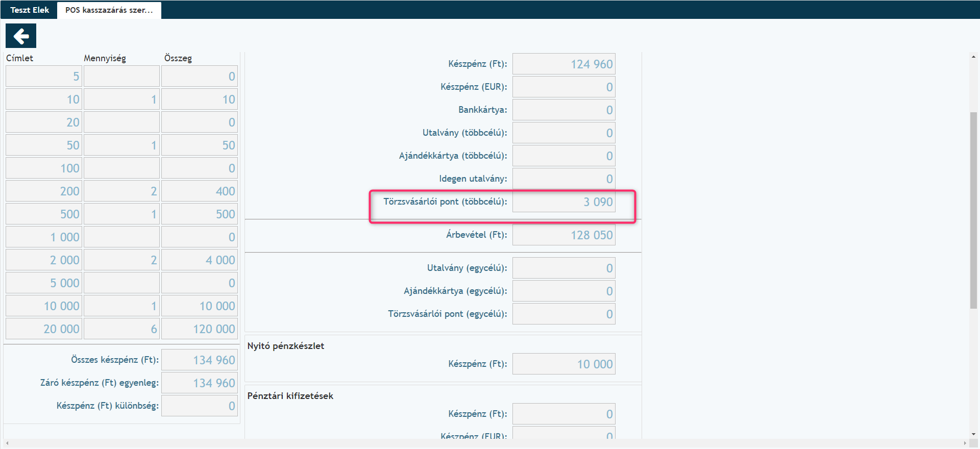Click the Készpénz (EUR) field in revenue section
This screenshot has width=980, height=449.
coord(564,87)
